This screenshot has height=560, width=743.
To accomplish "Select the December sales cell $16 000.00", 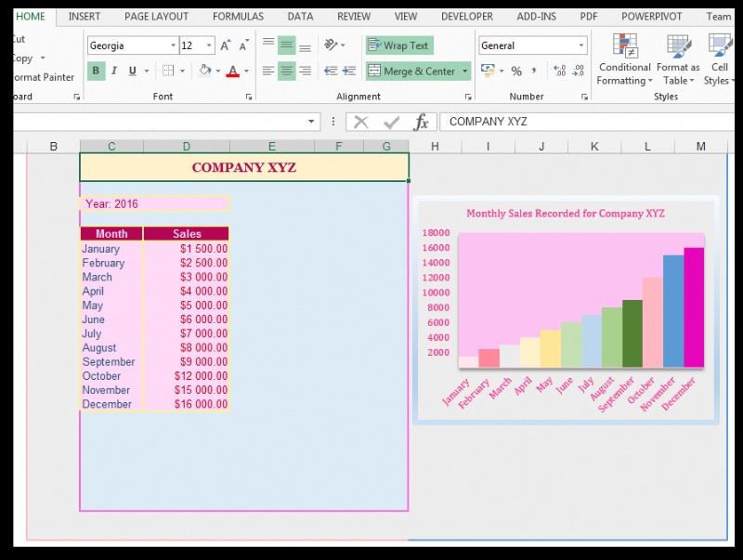I will pos(187,404).
